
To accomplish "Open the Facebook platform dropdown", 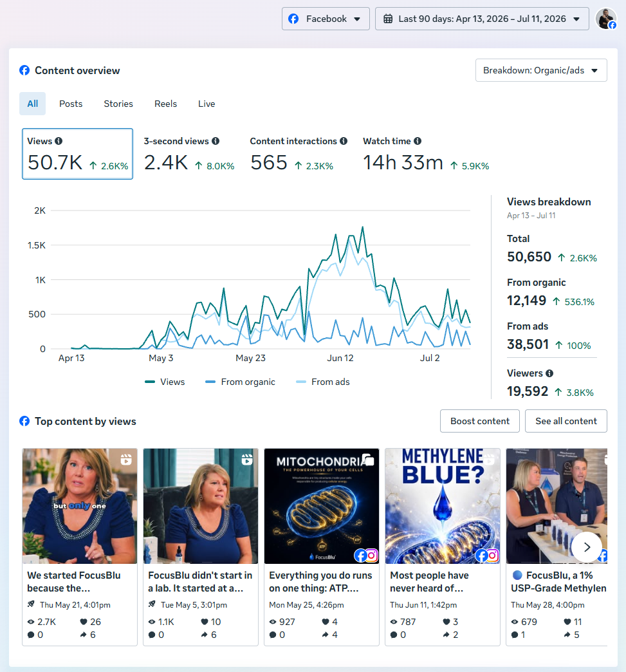I will [x=326, y=19].
